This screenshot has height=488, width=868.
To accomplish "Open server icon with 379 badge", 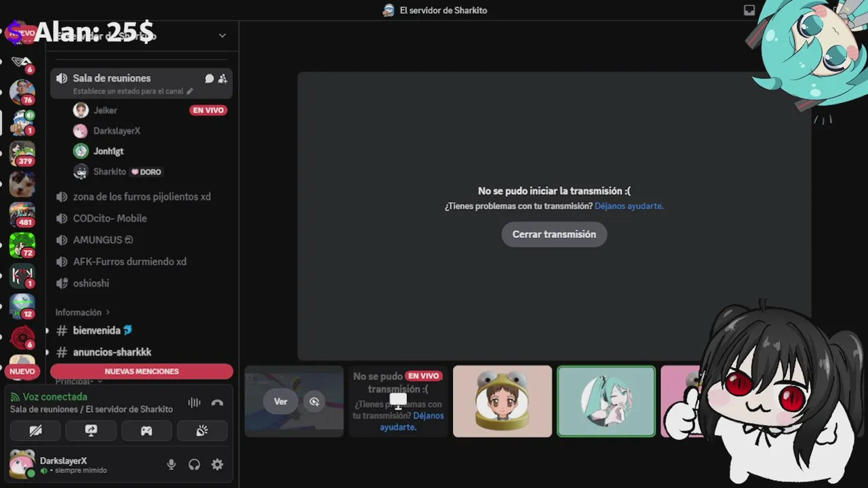I will tap(22, 152).
